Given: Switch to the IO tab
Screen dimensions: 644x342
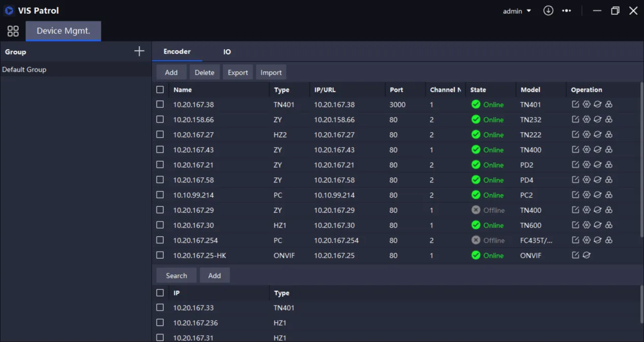Looking at the screenshot, I should pos(227,52).
